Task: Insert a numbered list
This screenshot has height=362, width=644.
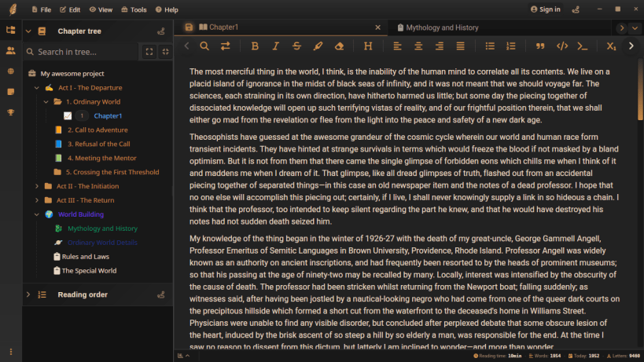Action: (511, 46)
